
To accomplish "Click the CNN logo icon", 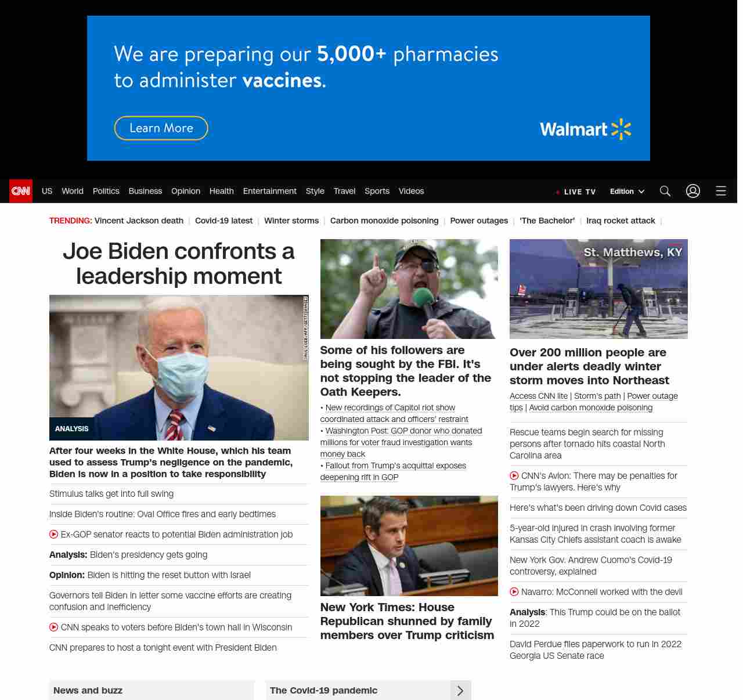I will click(21, 191).
